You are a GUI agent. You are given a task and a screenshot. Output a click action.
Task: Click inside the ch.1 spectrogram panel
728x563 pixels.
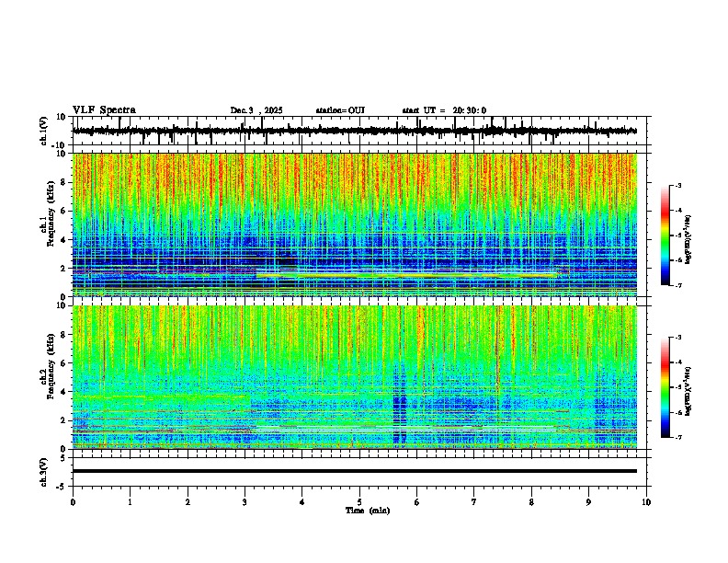[355, 224]
